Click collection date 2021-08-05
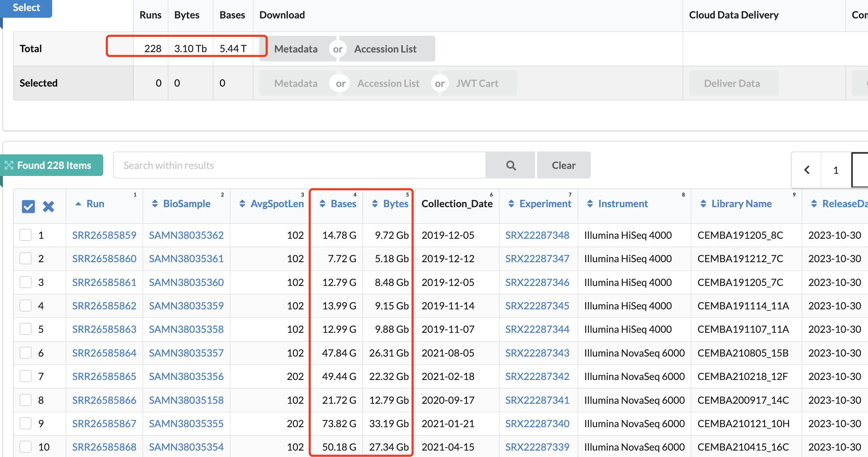Viewport: 868px width, 457px height. [448, 353]
